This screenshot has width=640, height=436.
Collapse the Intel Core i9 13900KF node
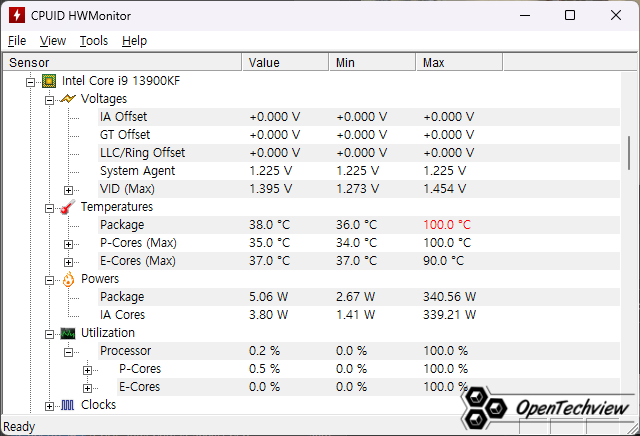point(30,82)
